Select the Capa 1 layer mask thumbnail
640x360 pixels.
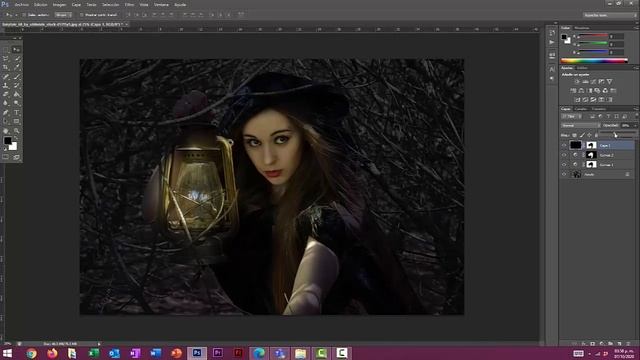[591, 145]
